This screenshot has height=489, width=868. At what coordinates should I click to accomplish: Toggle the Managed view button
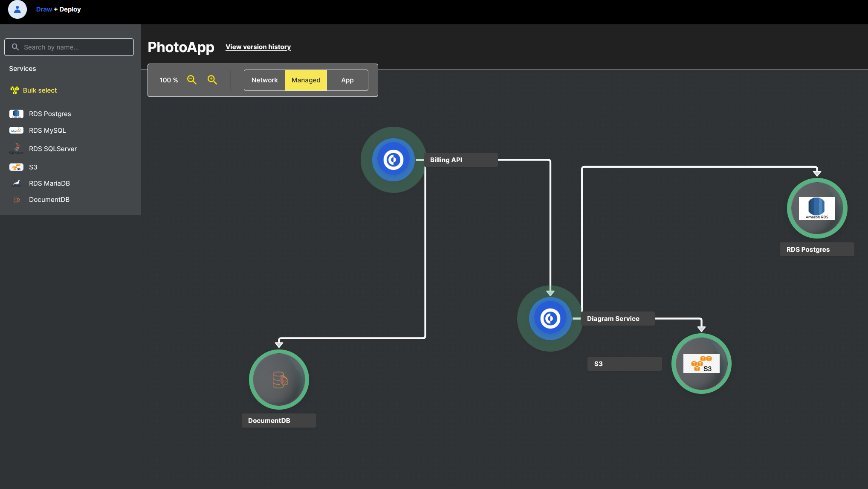coord(306,80)
